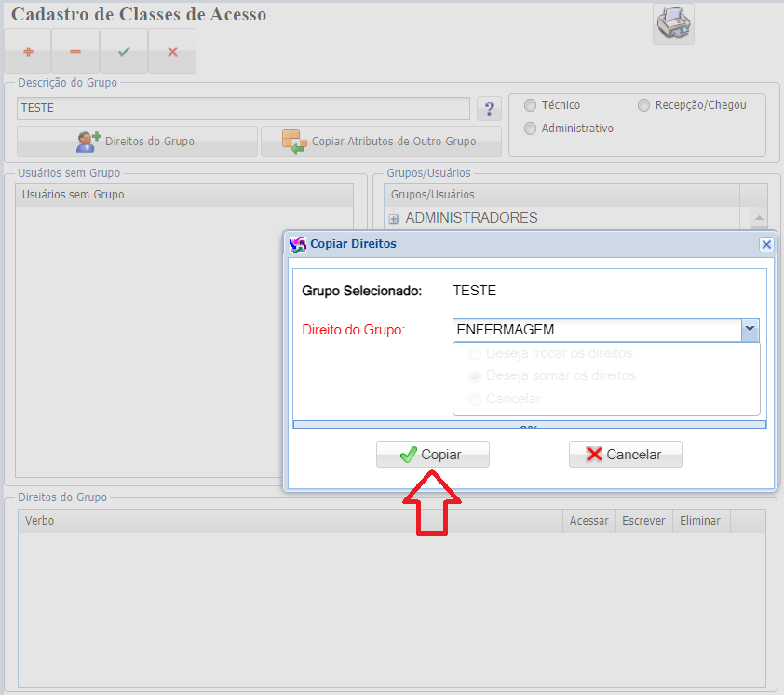Expand the ADMINISTRADORES tree node
The width and height of the screenshot is (784, 695).
[x=394, y=219]
